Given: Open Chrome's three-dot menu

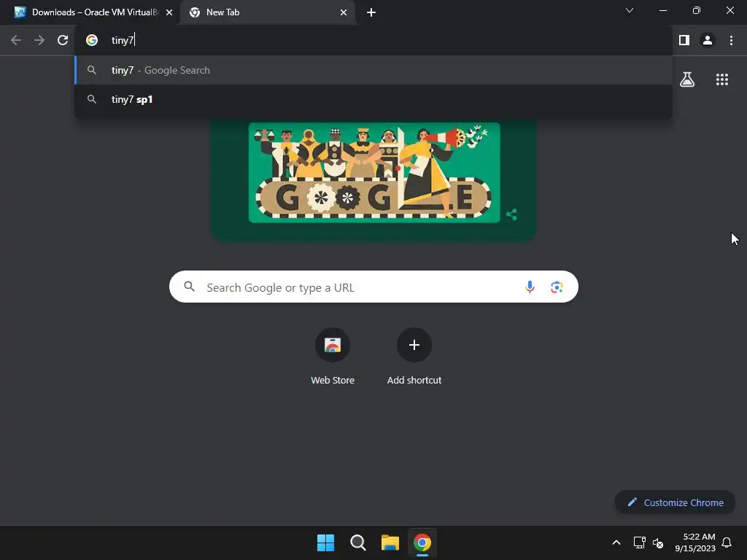Looking at the screenshot, I should pos(731,40).
